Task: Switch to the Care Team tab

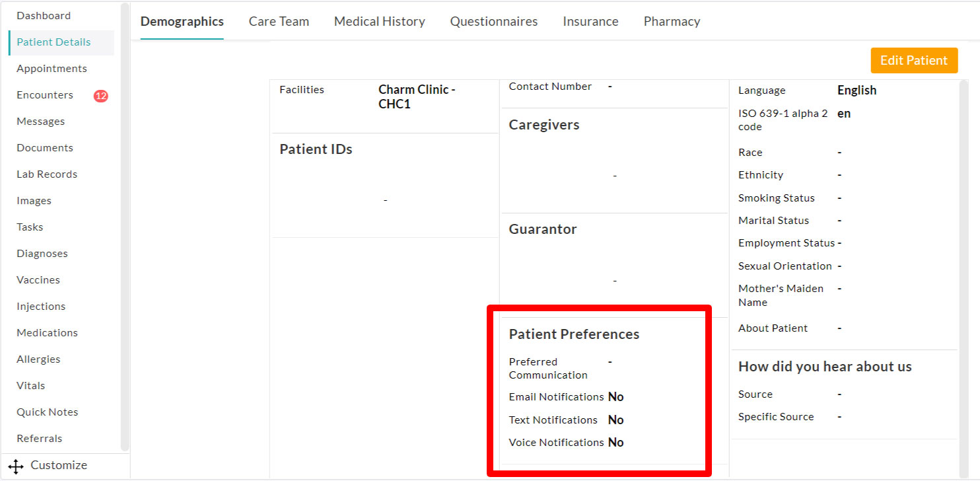Action: [x=279, y=21]
